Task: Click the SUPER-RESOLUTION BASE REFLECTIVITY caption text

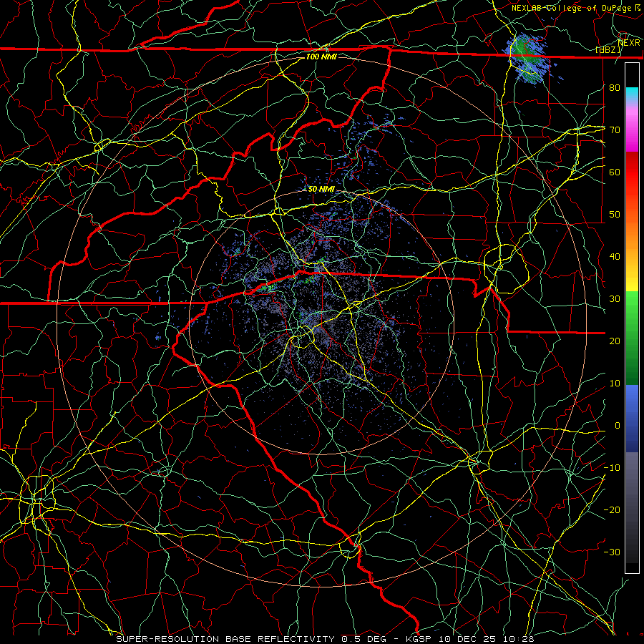Action: (x=225, y=639)
